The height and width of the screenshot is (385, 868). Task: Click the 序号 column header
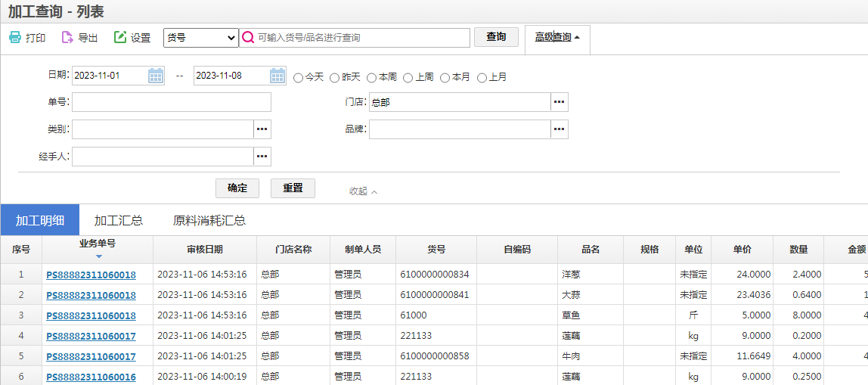point(21,250)
